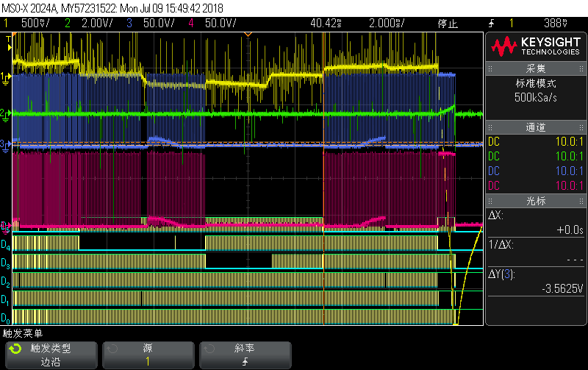The height and width of the screenshot is (370, 588).
Task: Click the channel 1 ground marker
Action: 5,78
